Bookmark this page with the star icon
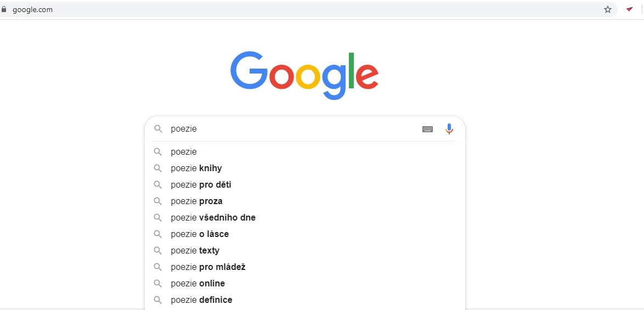 (x=608, y=9)
